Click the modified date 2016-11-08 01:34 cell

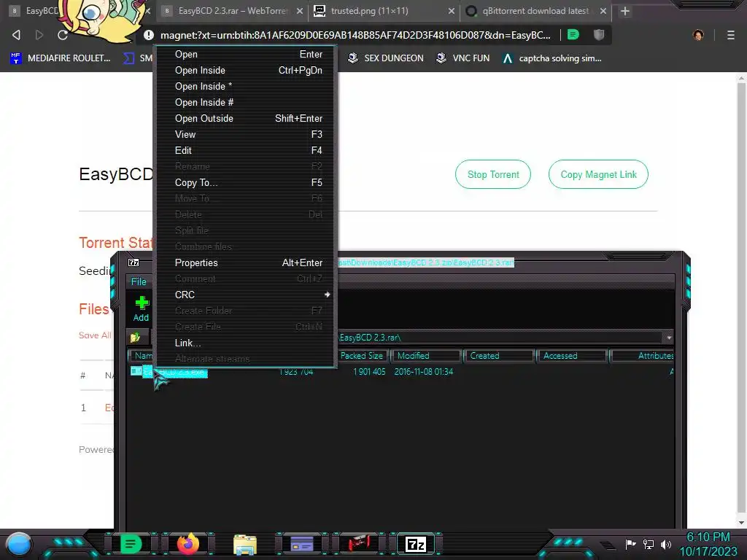(424, 371)
